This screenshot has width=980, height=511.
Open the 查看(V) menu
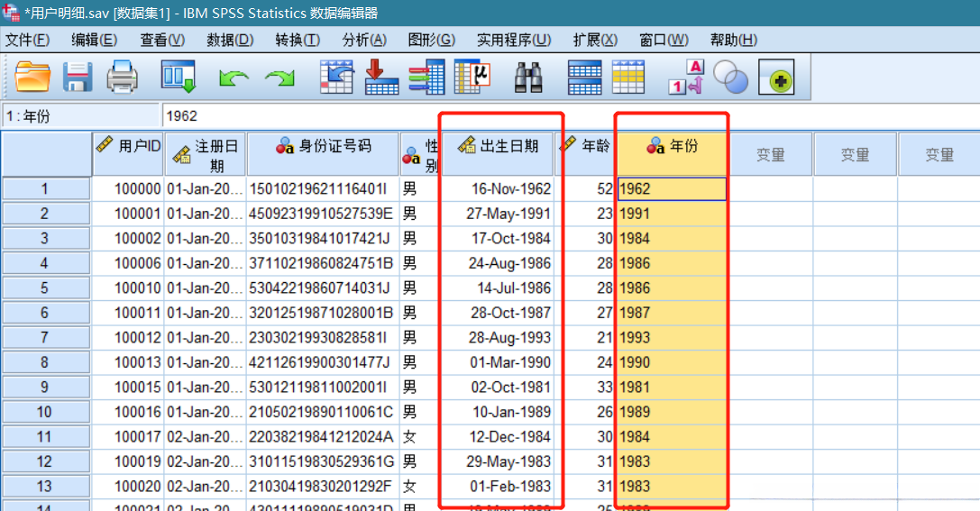tap(162, 40)
